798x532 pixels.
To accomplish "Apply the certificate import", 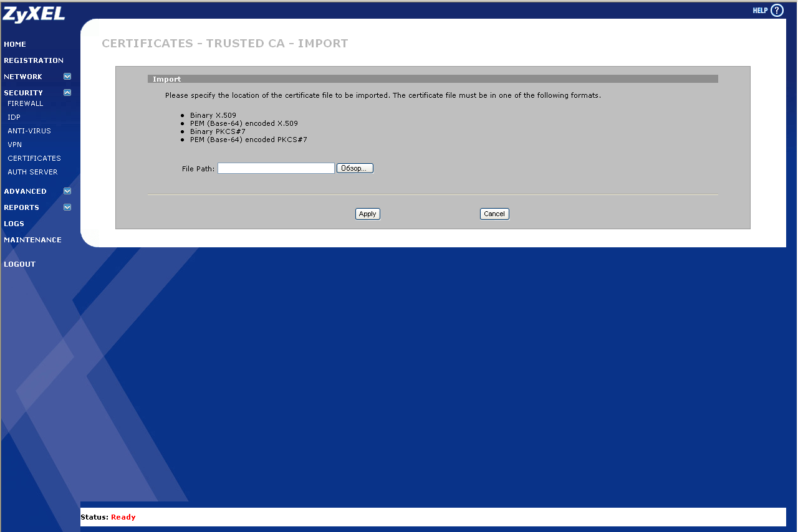I will click(x=368, y=214).
